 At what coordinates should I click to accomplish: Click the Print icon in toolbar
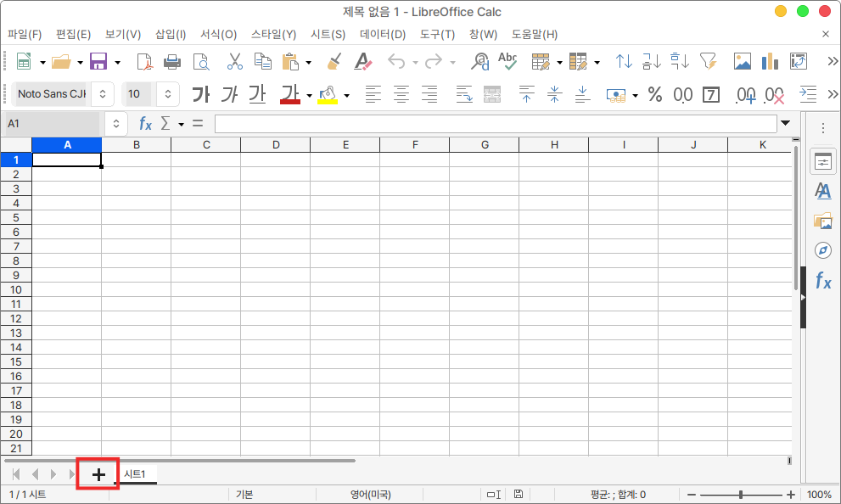coord(172,61)
